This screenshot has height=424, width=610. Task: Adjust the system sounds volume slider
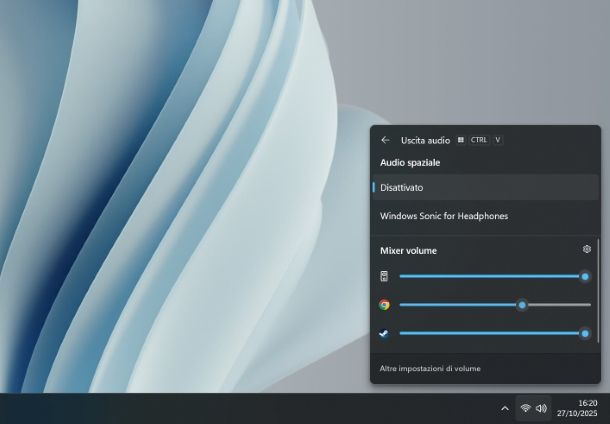(x=495, y=277)
